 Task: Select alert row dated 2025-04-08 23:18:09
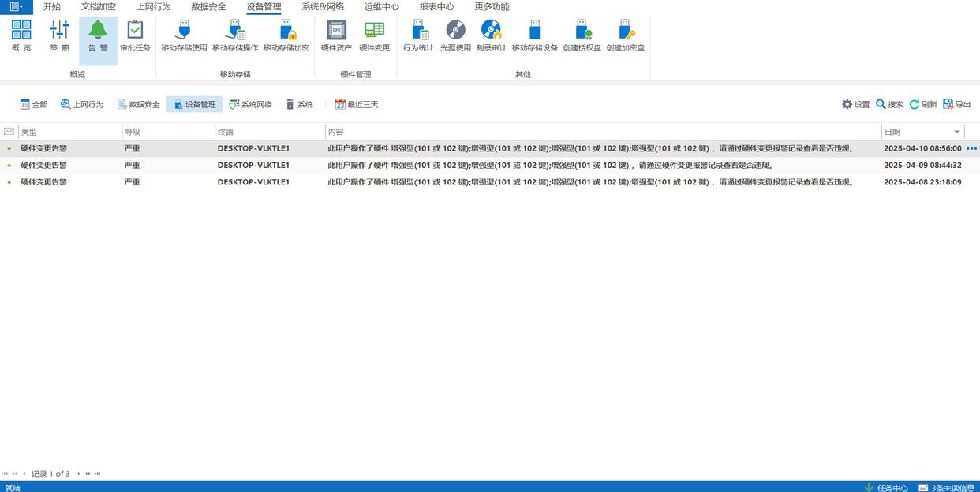(x=489, y=182)
